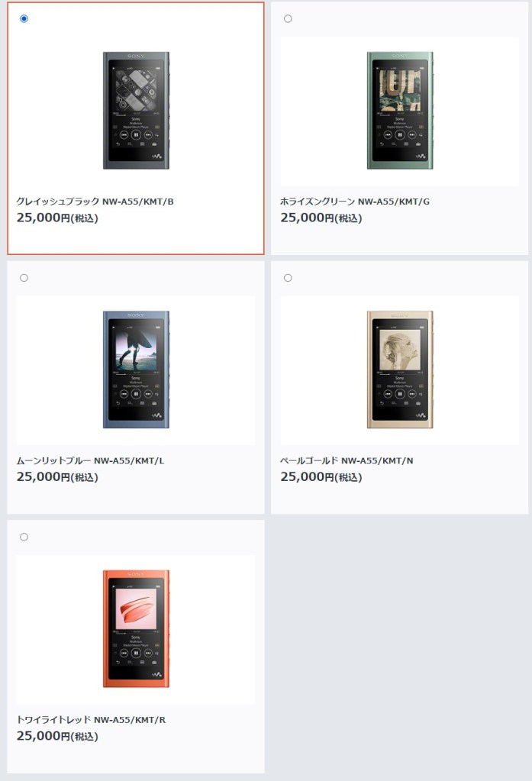Click the price under グレイッシュブラック
532x781 pixels.
click(57, 218)
